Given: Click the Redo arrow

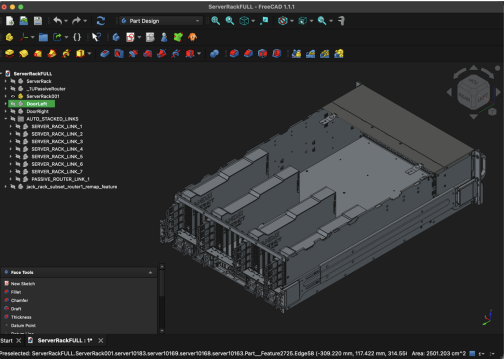Looking at the screenshot, I should (76, 21).
